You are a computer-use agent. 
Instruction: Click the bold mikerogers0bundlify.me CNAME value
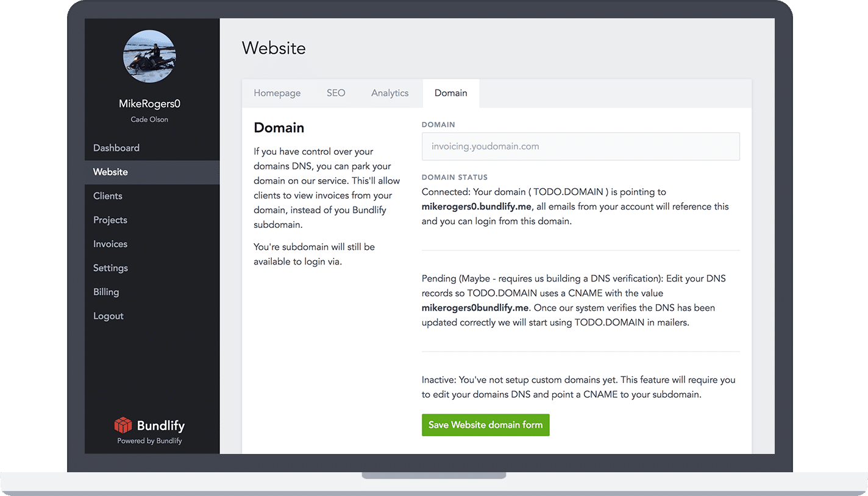pos(475,308)
